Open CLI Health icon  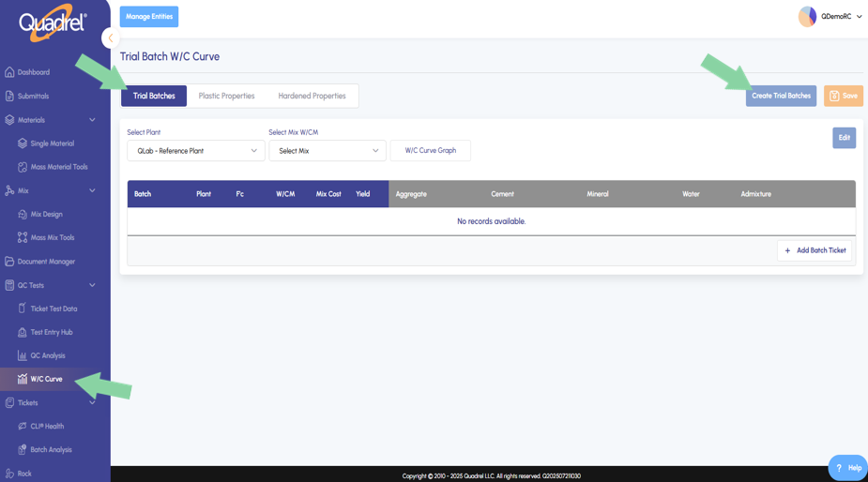pyautogui.click(x=23, y=426)
